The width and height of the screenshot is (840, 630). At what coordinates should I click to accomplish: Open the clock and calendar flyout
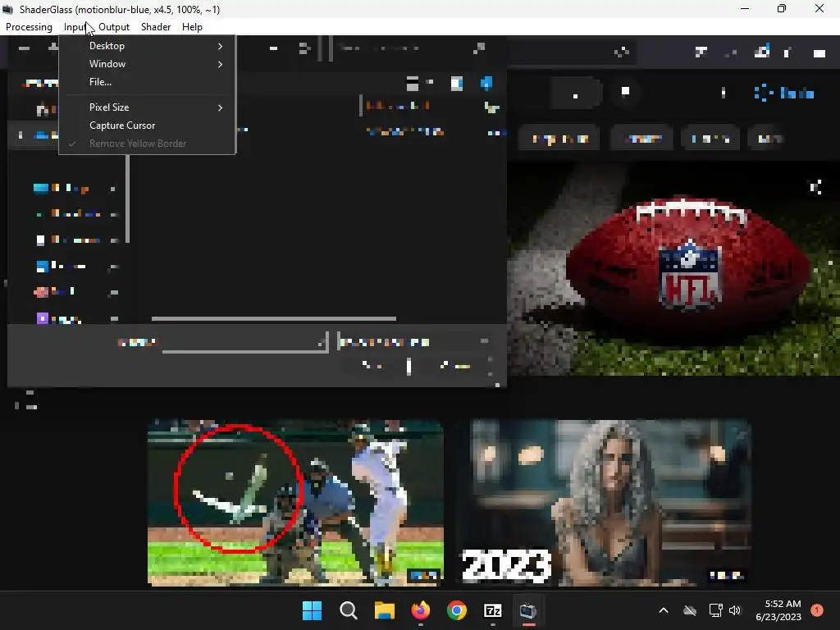click(778, 610)
